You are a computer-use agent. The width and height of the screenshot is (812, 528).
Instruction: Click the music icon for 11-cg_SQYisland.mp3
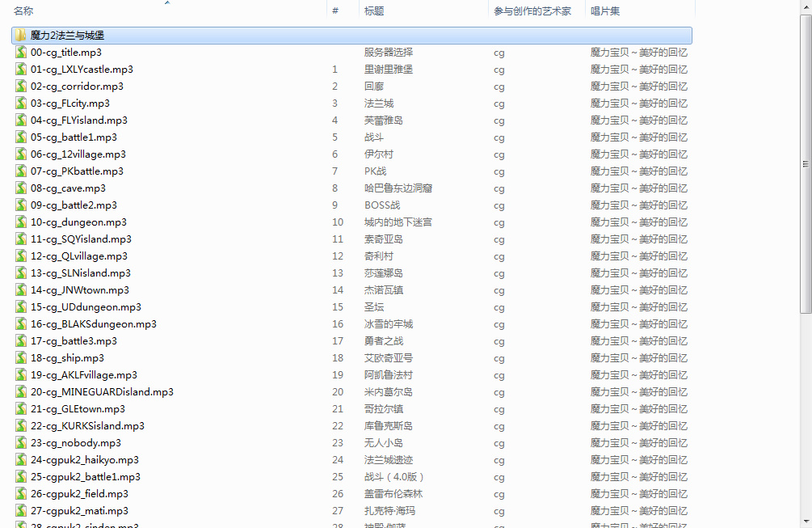coord(20,239)
